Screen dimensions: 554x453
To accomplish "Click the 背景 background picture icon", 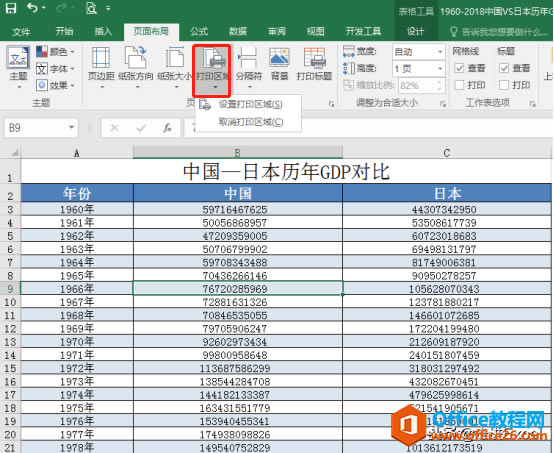I will (x=279, y=58).
